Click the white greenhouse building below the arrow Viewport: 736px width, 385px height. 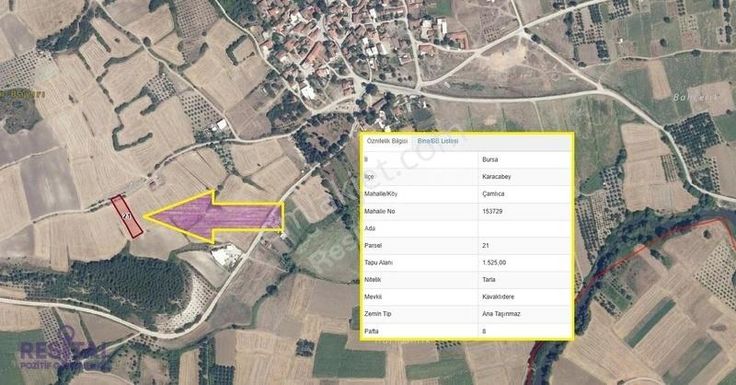tap(226, 255)
